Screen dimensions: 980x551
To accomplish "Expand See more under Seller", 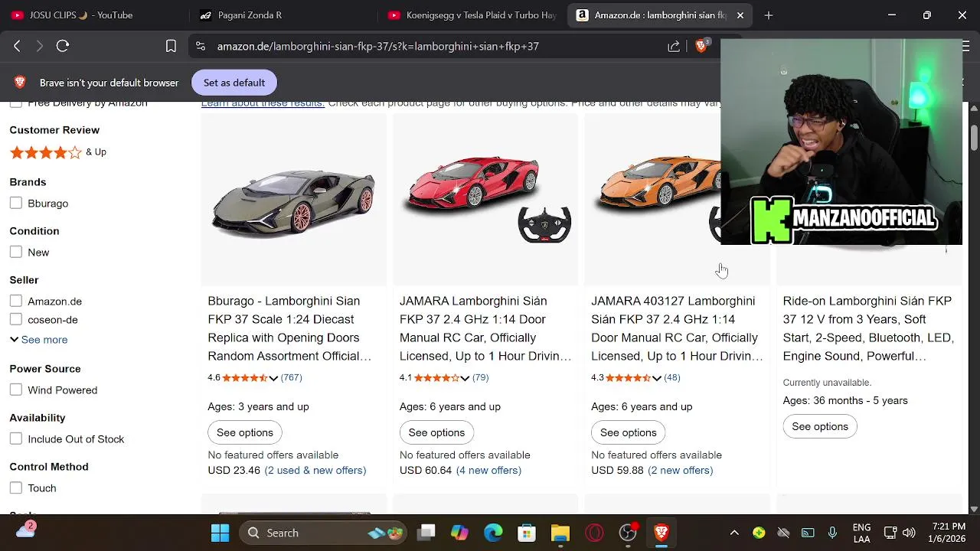I will (39, 339).
